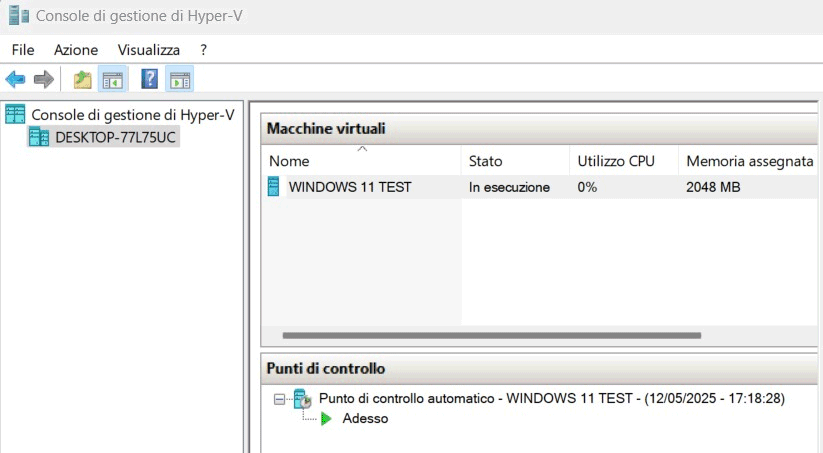Sort by the Utilizzo CPU column header
This screenshot has height=453, width=823.
[624, 161]
